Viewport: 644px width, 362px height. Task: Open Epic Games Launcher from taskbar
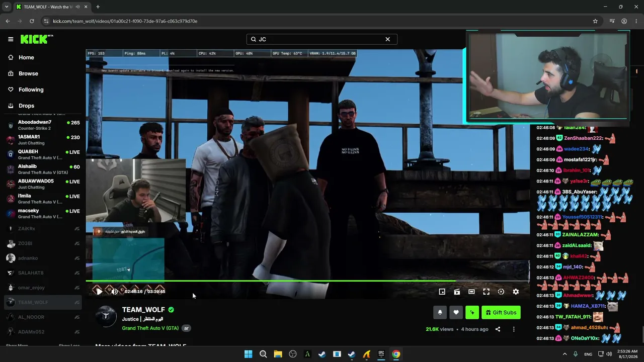click(381, 354)
